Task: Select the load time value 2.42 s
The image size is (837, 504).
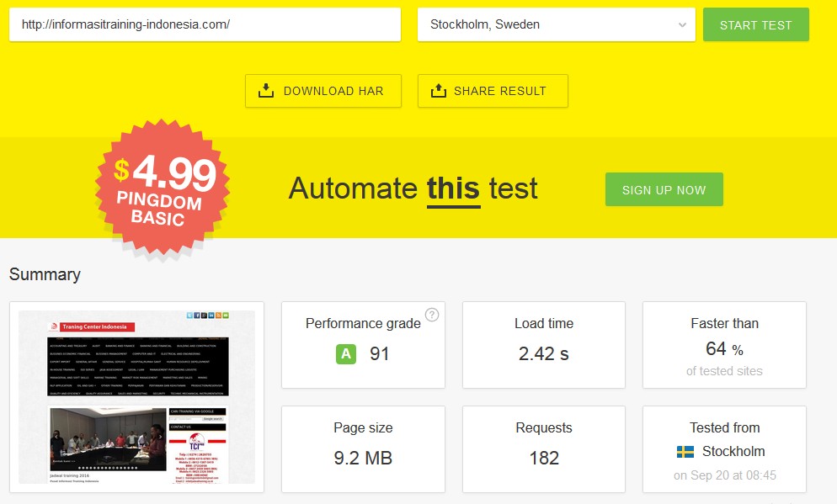Action: tap(544, 353)
